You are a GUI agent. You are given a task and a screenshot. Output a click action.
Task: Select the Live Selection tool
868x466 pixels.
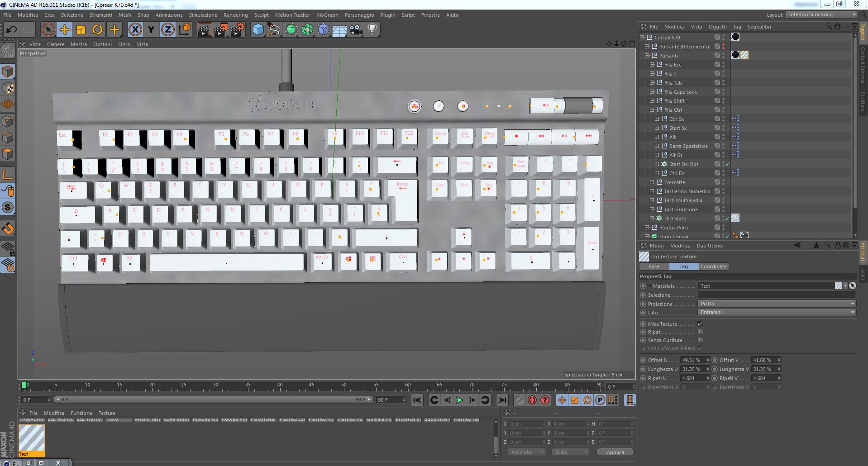click(x=48, y=30)
